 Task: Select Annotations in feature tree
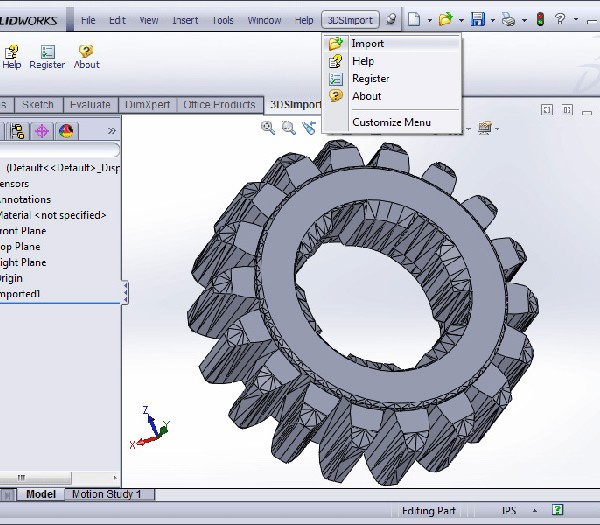click(x=25, y=199)
